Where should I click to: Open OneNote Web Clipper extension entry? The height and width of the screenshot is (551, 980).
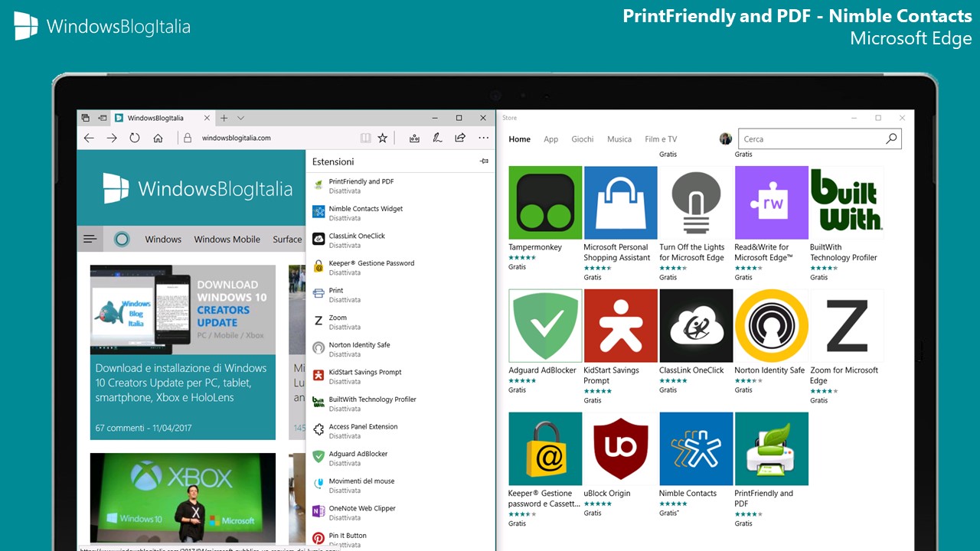coord(400,513)
